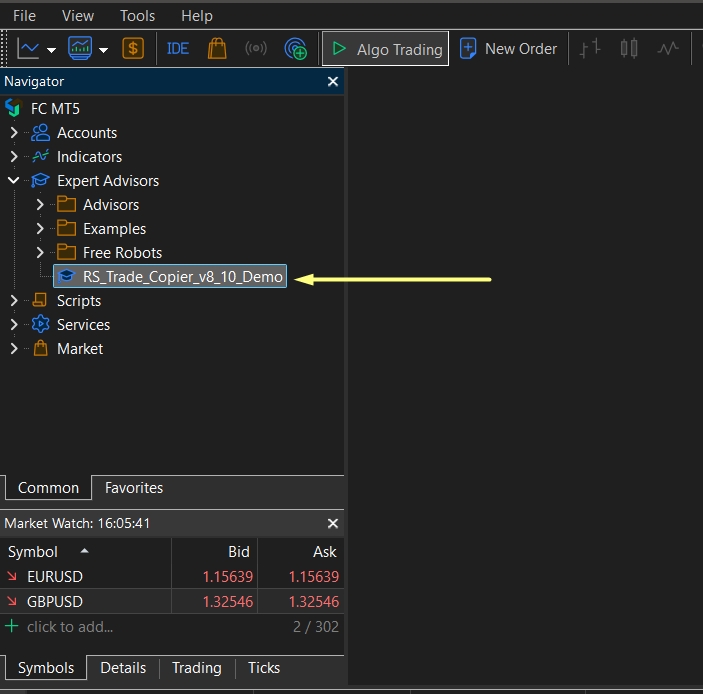Image resolution: width=703 pixels, height=694 pixels.
Task: Close the Market Watch panel
Action: 333,523
